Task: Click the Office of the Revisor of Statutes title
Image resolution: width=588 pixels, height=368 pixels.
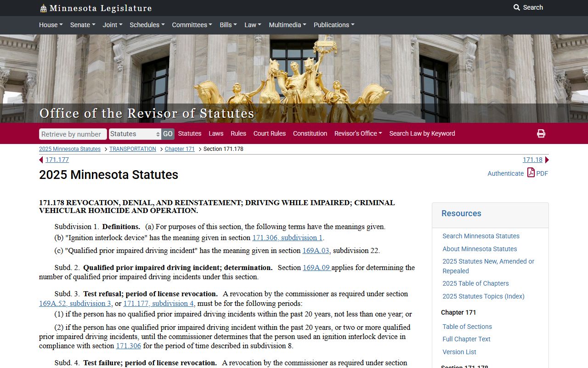Action: (x=147, y=113)
